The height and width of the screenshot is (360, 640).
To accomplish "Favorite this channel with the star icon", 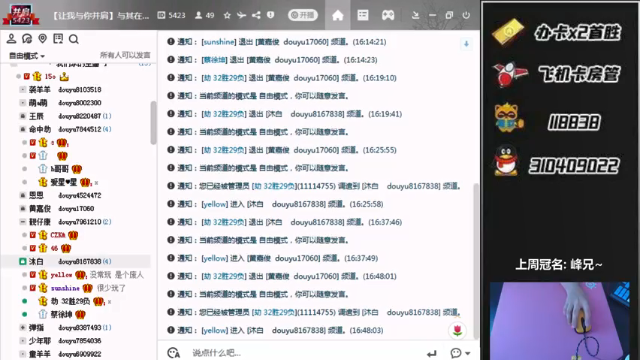I will click(227, 16).
